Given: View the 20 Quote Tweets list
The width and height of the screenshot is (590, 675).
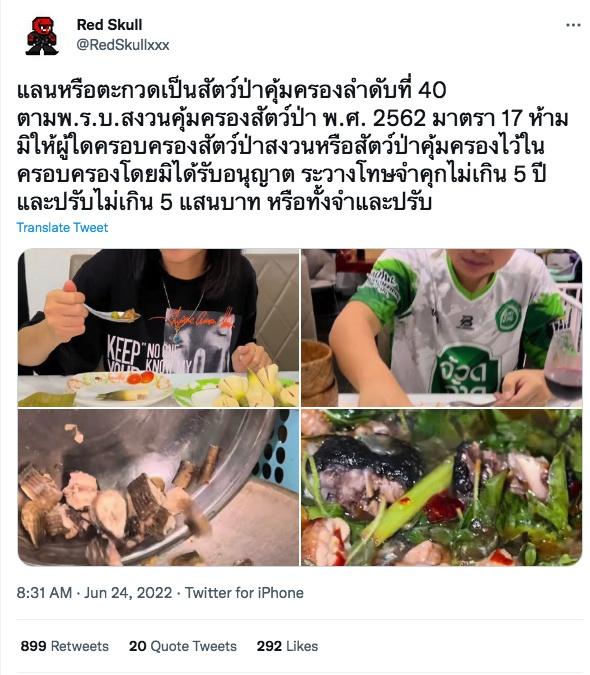Looking at the screenshot, I should coord(183,646).
